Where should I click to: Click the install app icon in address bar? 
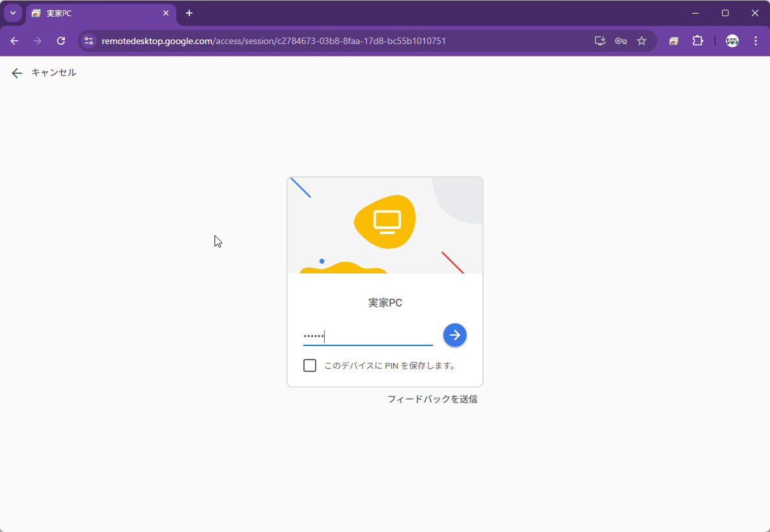[600, 41]
